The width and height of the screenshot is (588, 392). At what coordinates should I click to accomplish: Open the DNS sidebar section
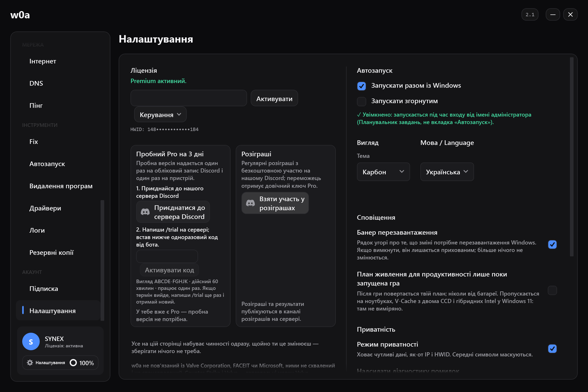58,84
